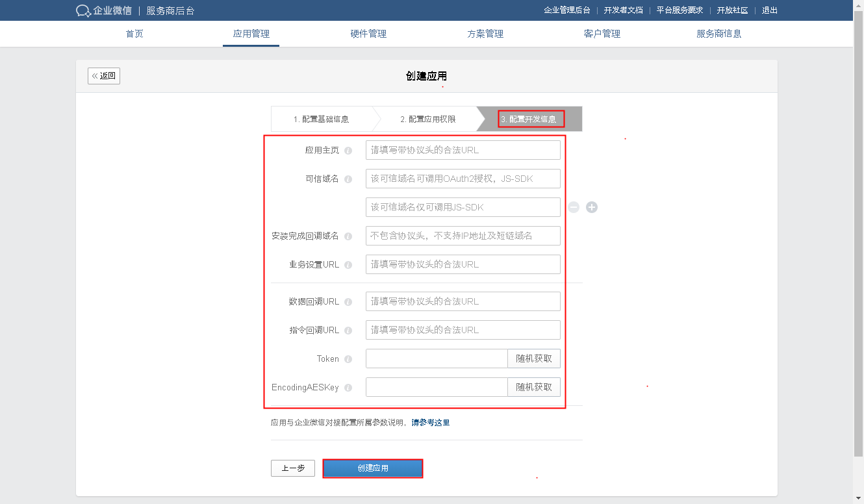Switch to the 客户管理 tab
864x504 pixels.
tap(602, 34)
